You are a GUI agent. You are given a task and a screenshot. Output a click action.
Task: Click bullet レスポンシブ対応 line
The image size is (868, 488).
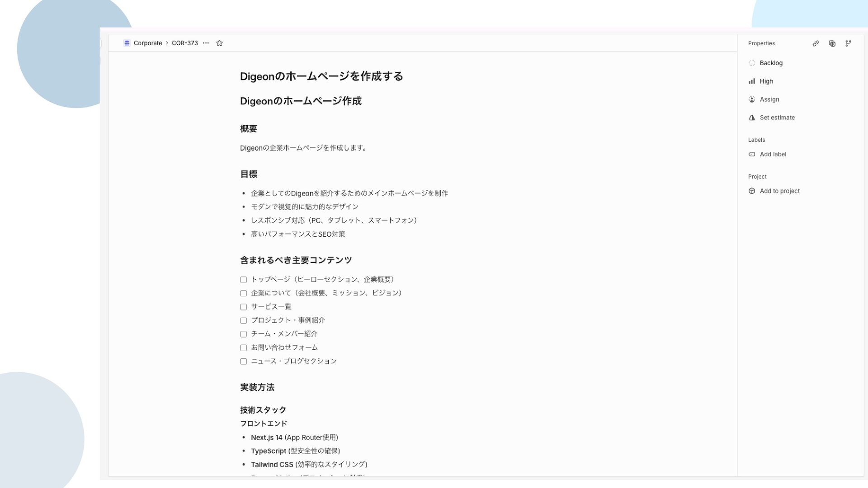coord(335,220)
